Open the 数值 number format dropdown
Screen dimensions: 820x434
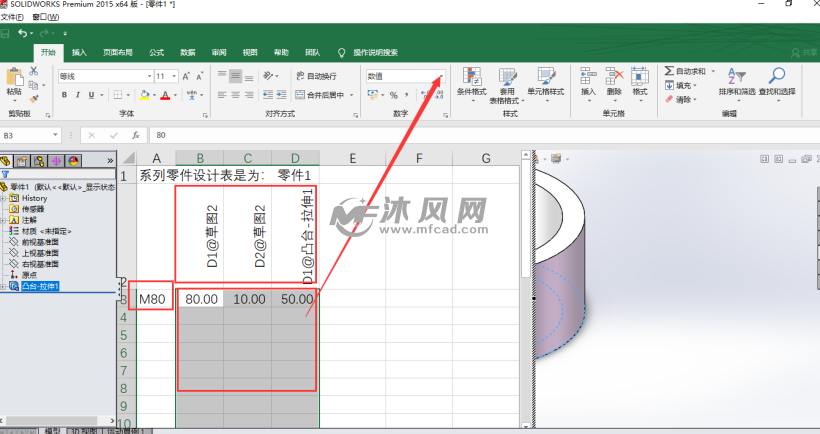[x=441, y=76]
